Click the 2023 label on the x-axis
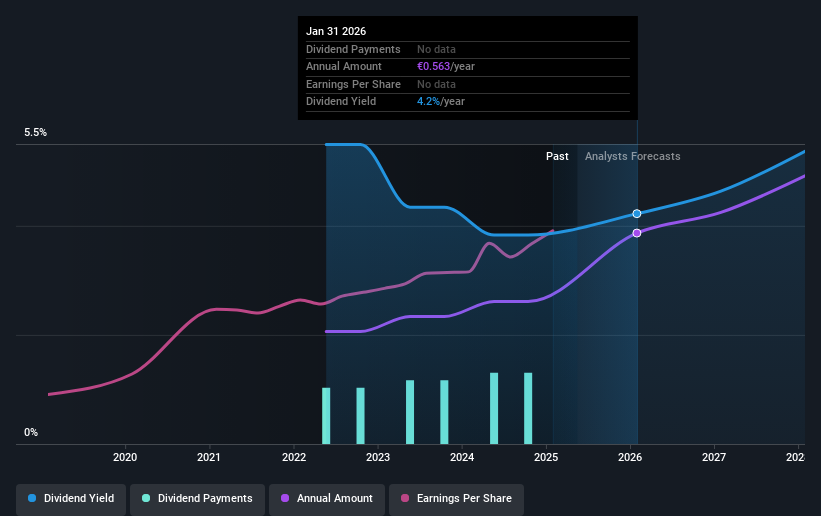The height and width of the screenshot is (516, 821). (x=378, y=457)
